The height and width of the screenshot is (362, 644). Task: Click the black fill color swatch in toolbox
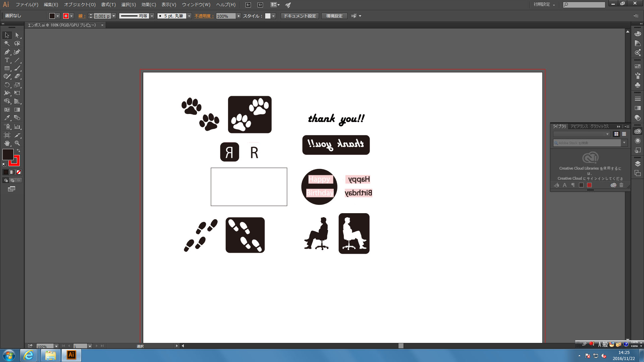[8, 155]
